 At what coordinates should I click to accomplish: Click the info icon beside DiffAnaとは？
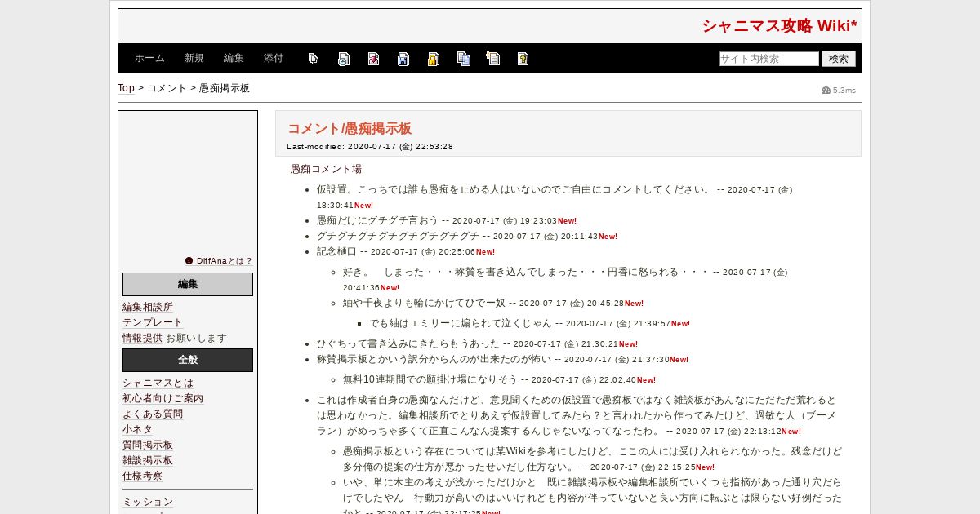point(189,261)
